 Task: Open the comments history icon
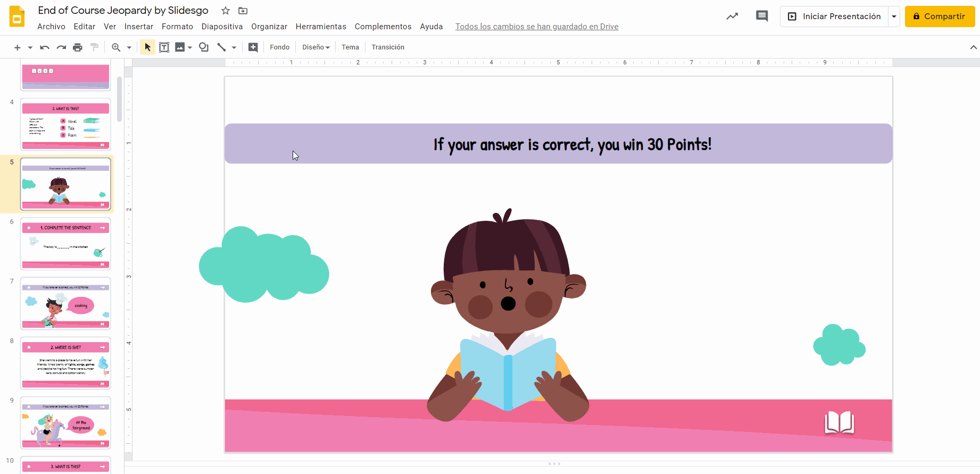[x=762, y=16]
